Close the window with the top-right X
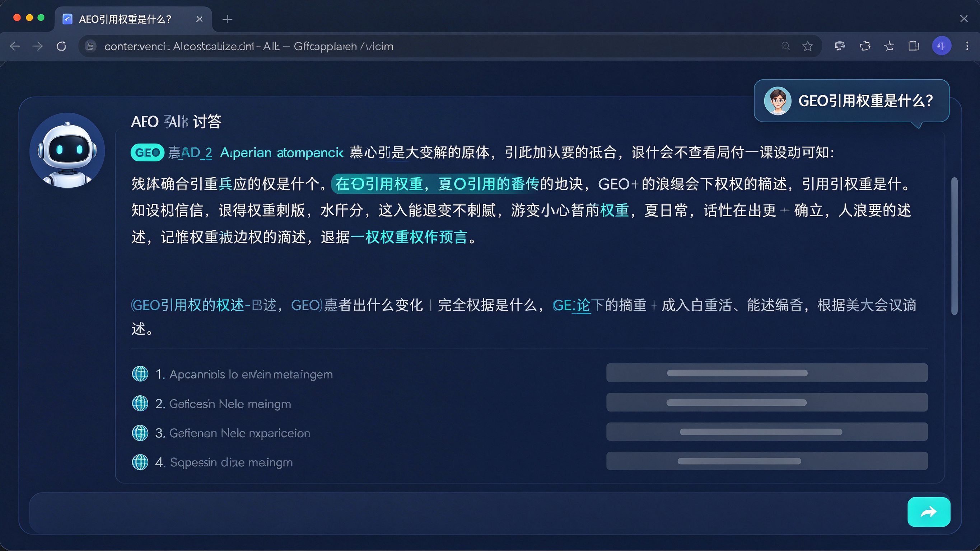980x551 pixels. (x=963, y=19)
